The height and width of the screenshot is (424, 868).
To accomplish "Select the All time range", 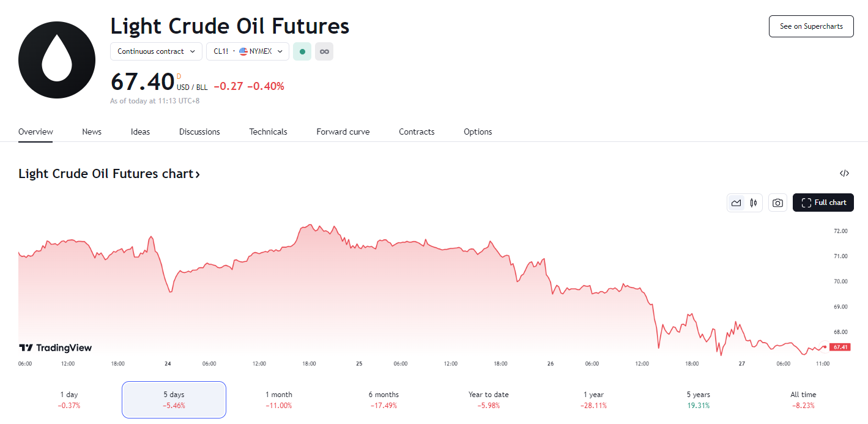I will (803, 400).
